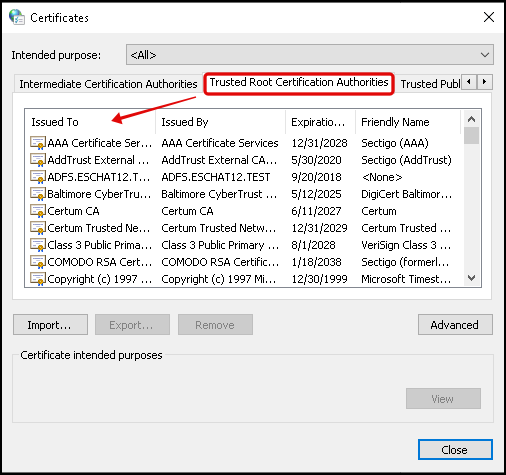The height and width of the screenshot is (475, 506).
Task: Select the Class 3 Public Primary certificate icon
Action: tap(38, 245)
